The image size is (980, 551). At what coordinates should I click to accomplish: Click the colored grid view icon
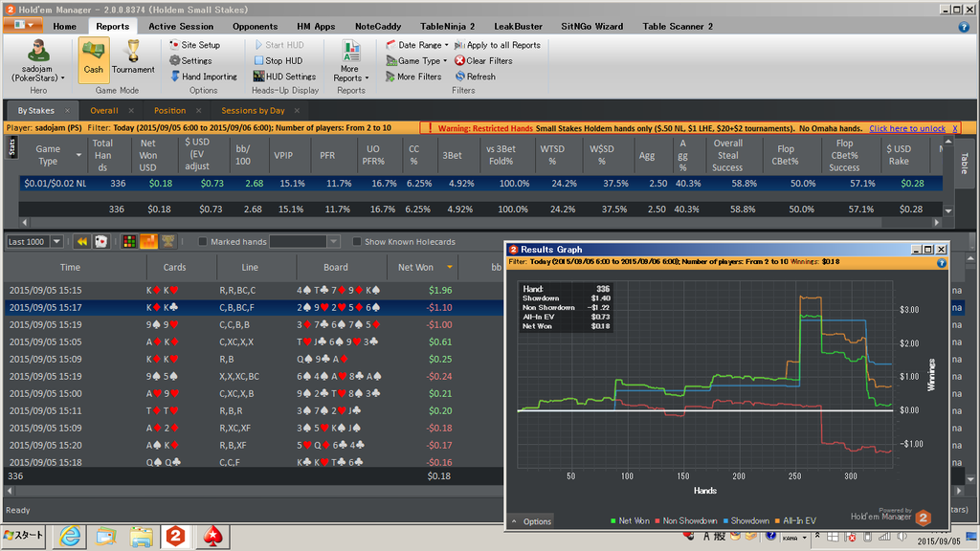(129, 241)
